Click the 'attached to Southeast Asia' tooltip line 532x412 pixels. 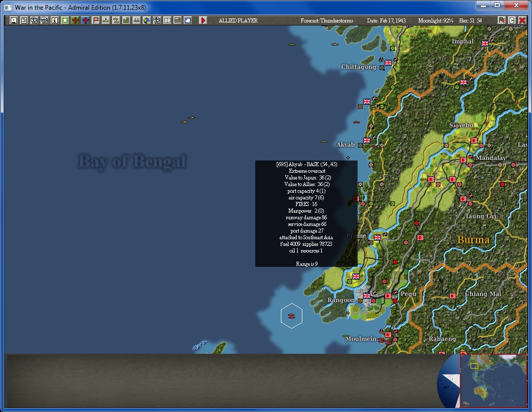tap(306, 237)
